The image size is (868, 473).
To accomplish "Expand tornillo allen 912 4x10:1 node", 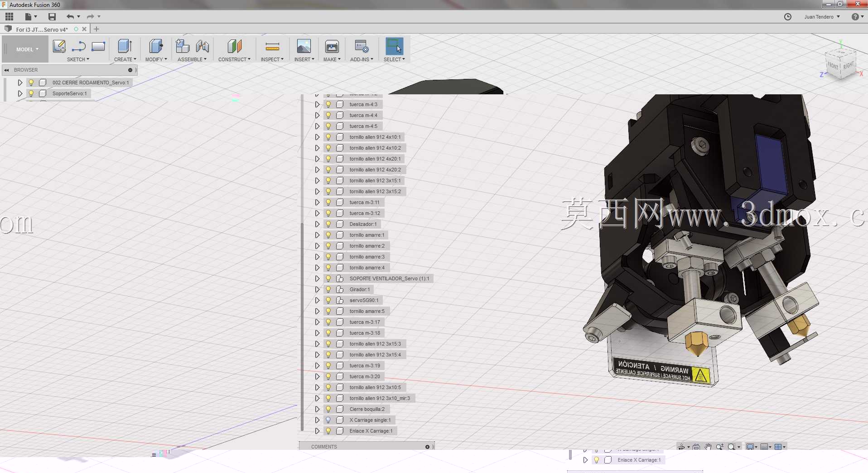I will coord(317,137).
